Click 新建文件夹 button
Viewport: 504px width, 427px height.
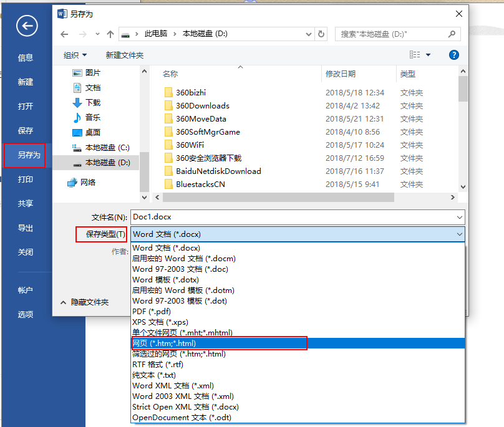[125, 55]
